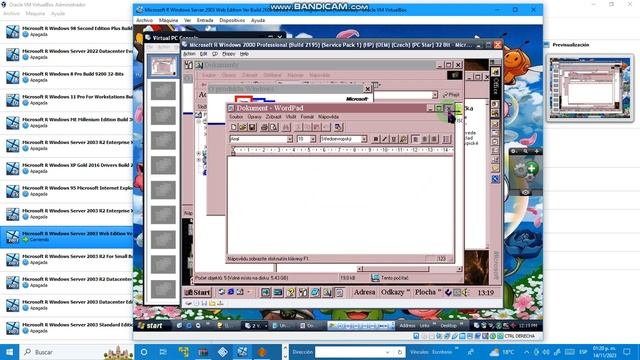The height and width of the screenshot is (360, 640).
Task: Click Previsualización VM preview thumbnail
Action: 590,88
